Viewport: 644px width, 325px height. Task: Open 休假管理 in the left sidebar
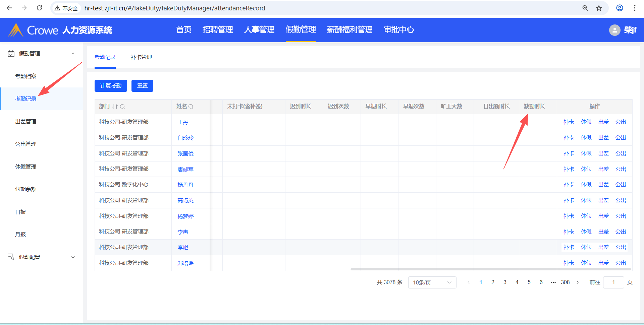coord(26,167)
